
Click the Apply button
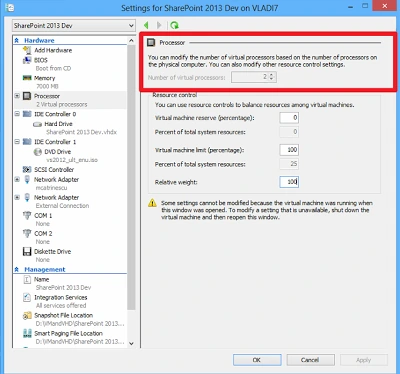coord(364,360)
